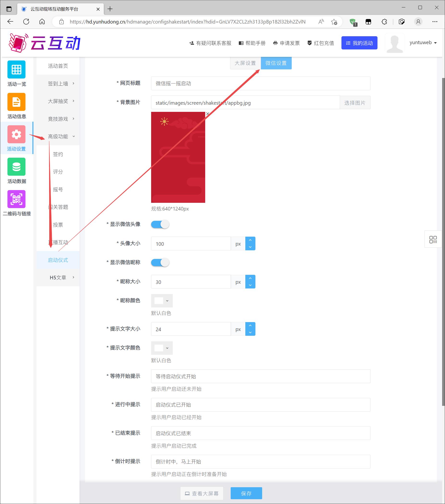
Task: Open the 活动数据 database icon
Action: pyautogui.click(x=16, y=167)
